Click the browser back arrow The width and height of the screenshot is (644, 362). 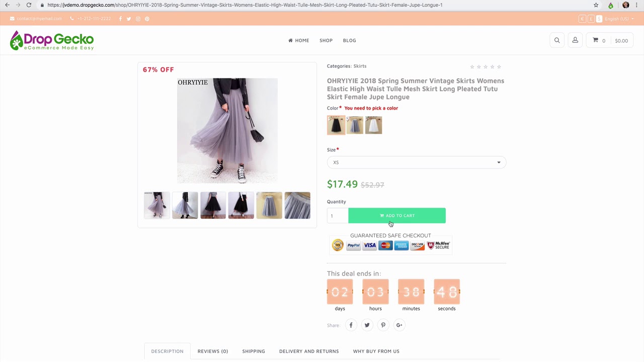click(x=7, y=5)
